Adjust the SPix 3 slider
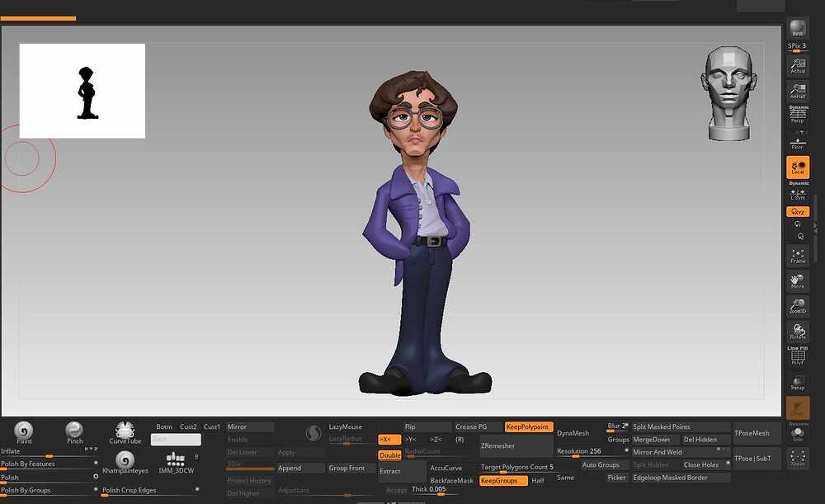825x504 pixels. coord(798,47)
